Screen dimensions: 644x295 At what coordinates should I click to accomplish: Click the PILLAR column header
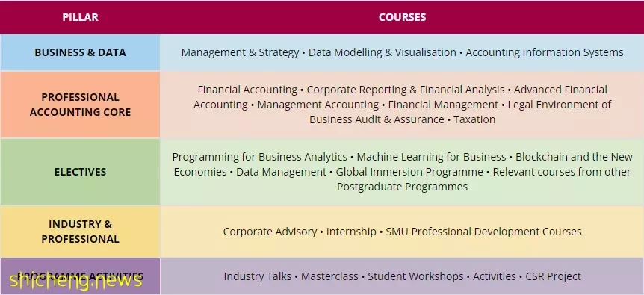[x=80, y=17]
